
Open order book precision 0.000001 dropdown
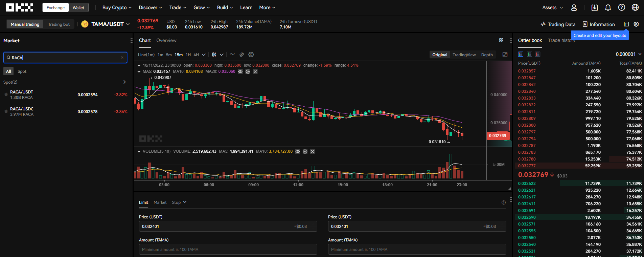click(628, 54)
